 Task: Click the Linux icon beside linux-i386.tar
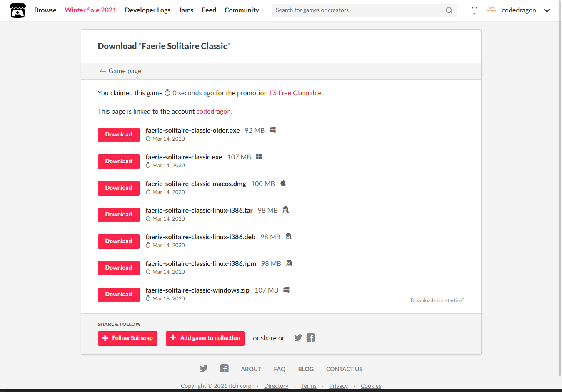pos(285,210)
